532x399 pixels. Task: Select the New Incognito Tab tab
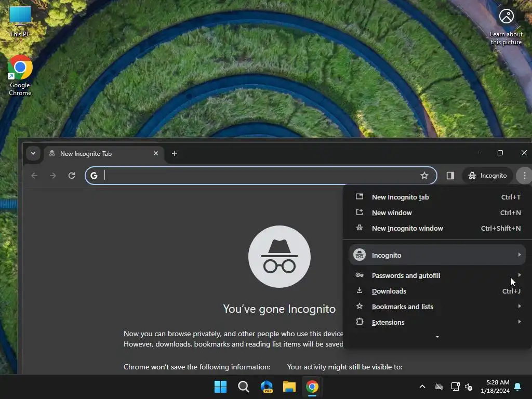click(x=104, y=154)
